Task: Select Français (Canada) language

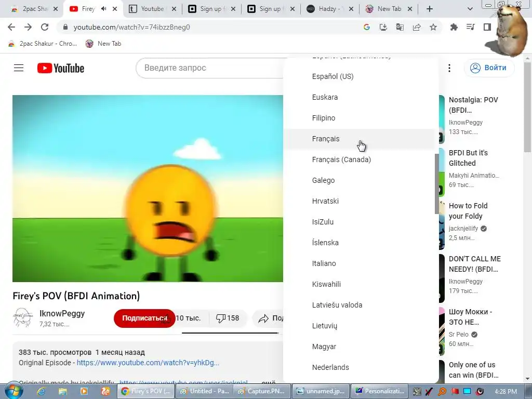Action: (361, 159)
